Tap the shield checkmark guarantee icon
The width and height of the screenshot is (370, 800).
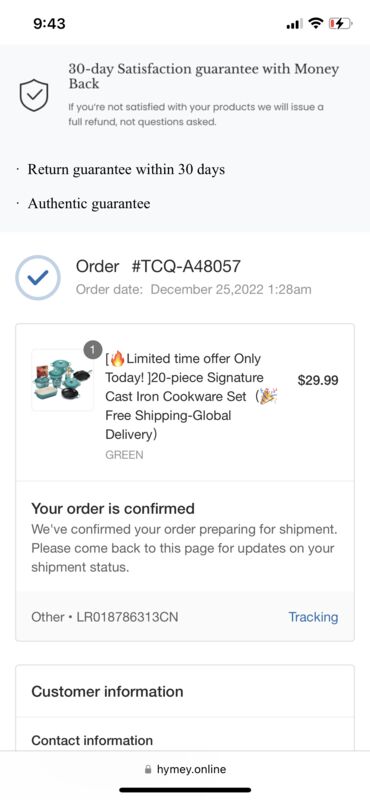coord(34,95)
